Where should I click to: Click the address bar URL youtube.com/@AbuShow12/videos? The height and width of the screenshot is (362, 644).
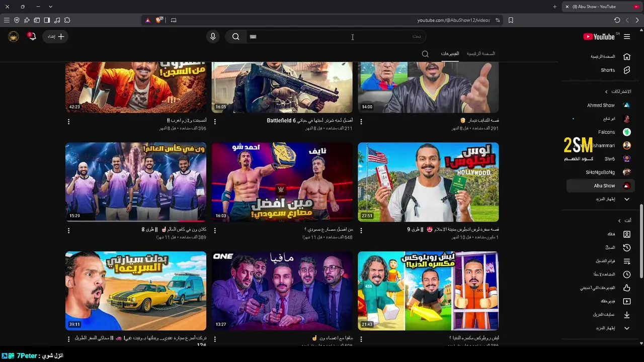pyautogui.click(x=453, y=20)
